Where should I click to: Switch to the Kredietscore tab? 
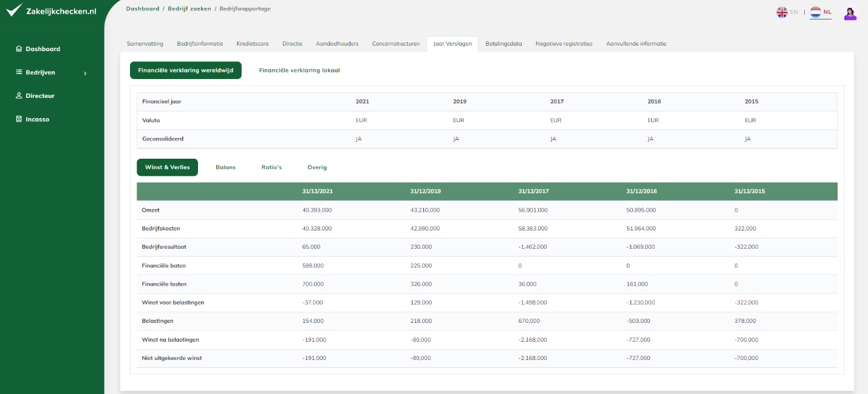[x=252, y=44]
